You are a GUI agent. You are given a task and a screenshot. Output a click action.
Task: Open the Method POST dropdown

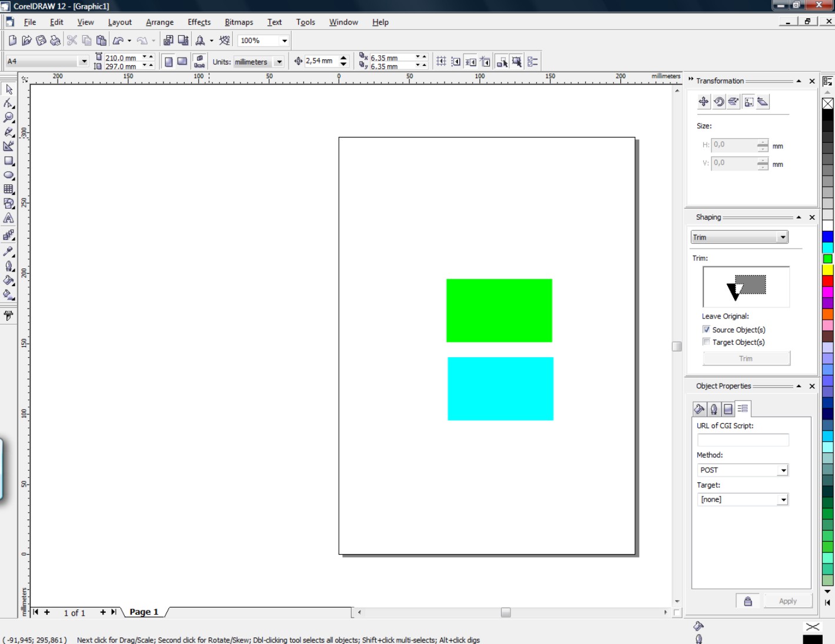point(783,470)
